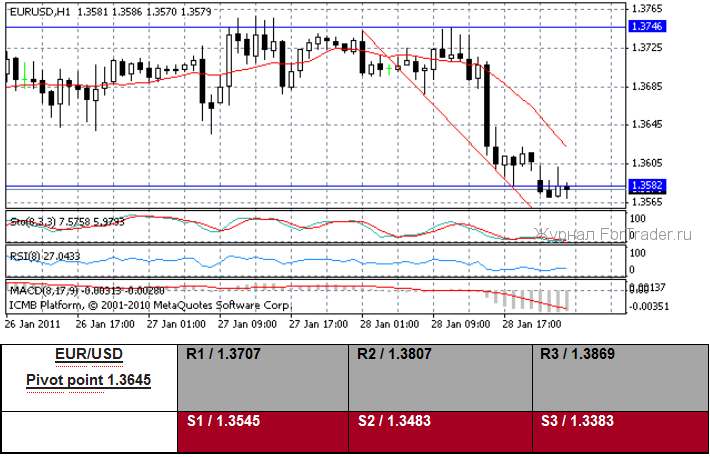Click the 1.3685 price axis value

[647, 86]
